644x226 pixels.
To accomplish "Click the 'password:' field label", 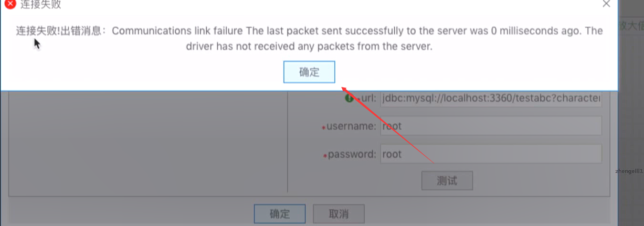I will point(352,154).
